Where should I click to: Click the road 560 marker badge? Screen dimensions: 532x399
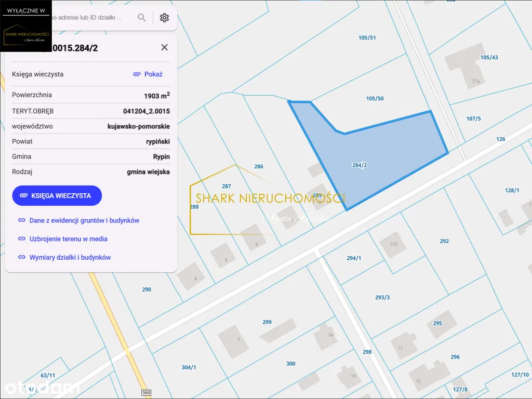(x=145, y=393)
